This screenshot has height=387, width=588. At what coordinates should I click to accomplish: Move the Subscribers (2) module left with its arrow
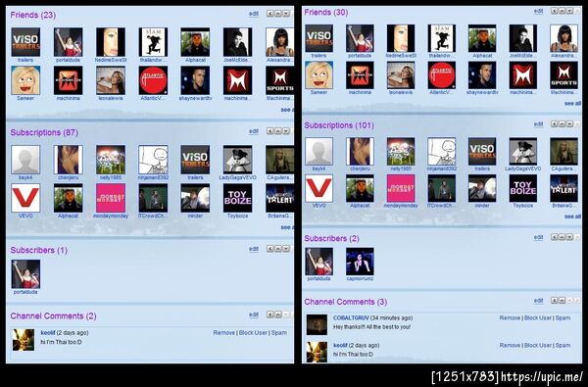(x=554, y=237)
